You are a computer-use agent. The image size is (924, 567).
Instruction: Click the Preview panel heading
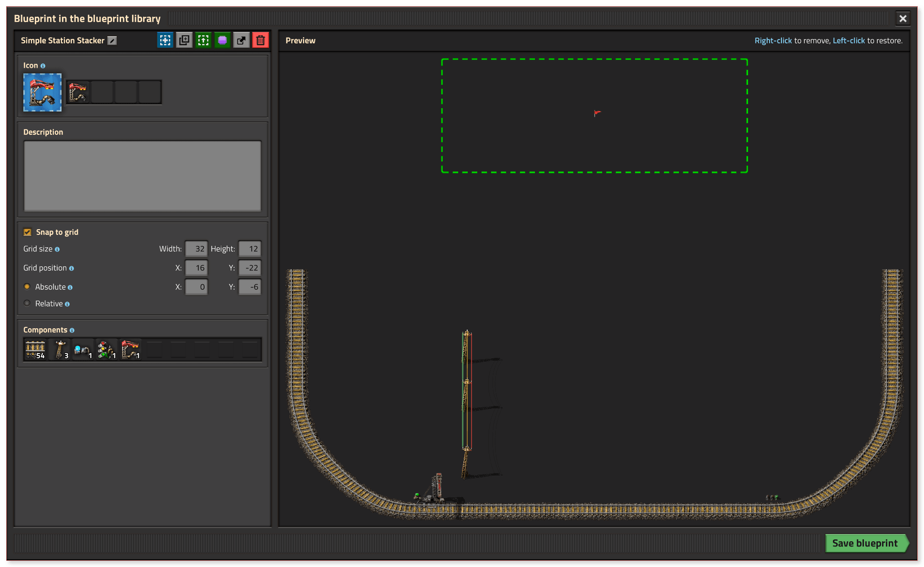tap(300, 41)
